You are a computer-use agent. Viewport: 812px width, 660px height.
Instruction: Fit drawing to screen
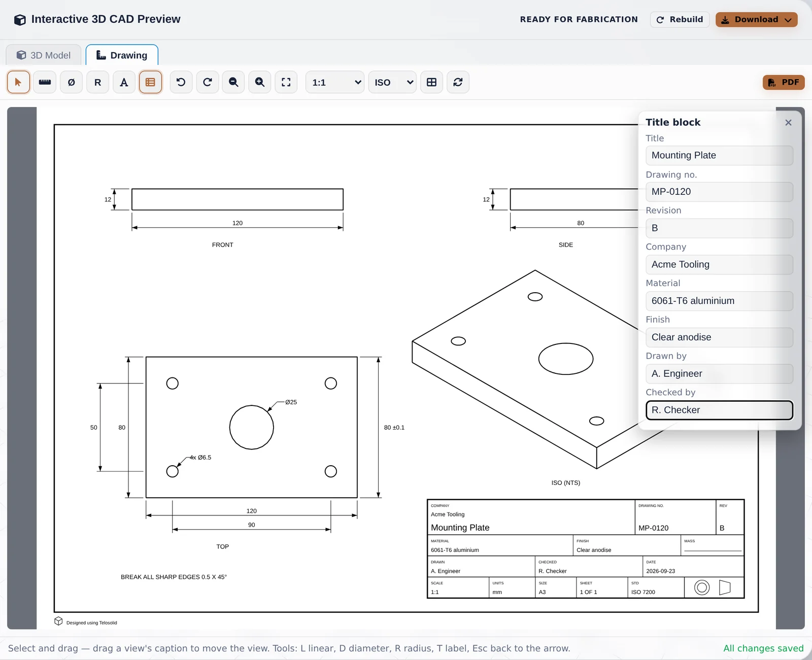286,82
